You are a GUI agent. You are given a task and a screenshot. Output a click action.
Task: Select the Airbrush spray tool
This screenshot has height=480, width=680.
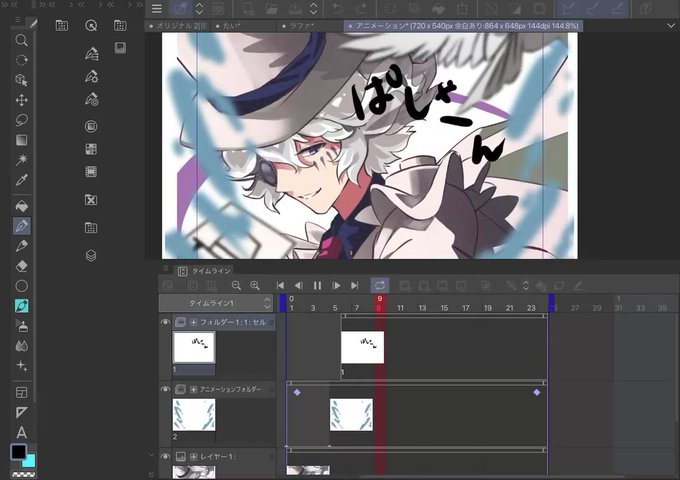pos(21,326)
